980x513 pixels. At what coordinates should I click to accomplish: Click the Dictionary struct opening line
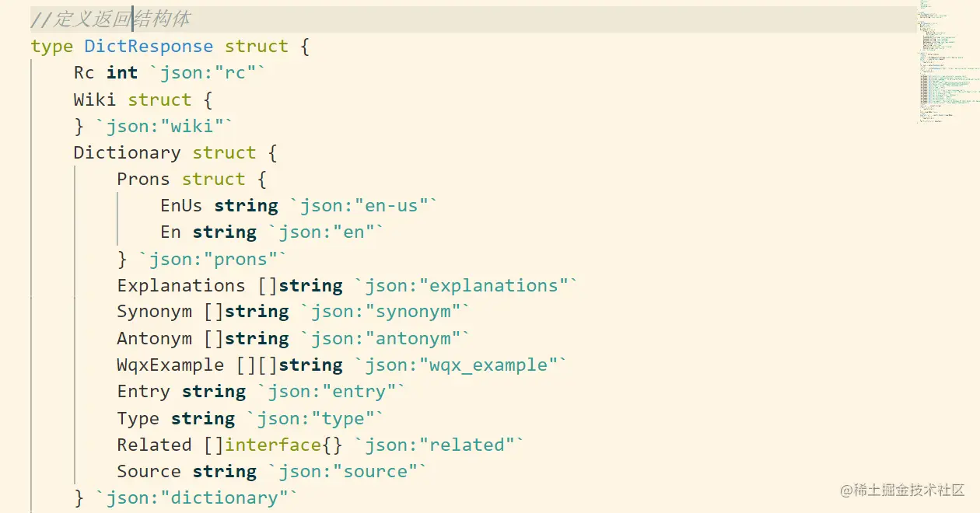pyautogui.click(x=175, y=152)
